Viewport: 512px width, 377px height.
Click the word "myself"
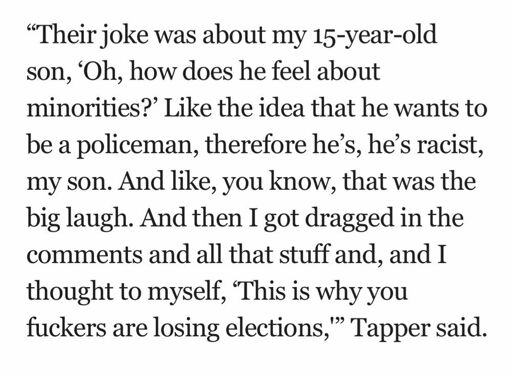[x=186, y=292]
